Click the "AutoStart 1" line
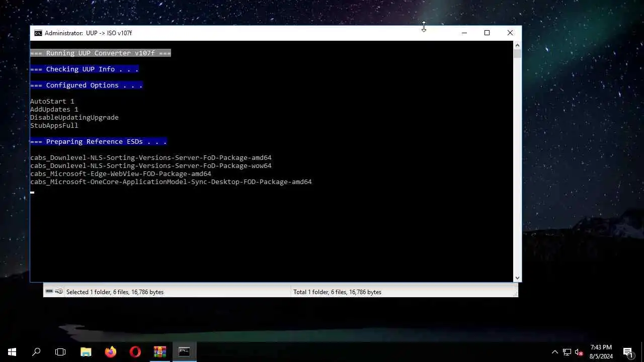 52,102
